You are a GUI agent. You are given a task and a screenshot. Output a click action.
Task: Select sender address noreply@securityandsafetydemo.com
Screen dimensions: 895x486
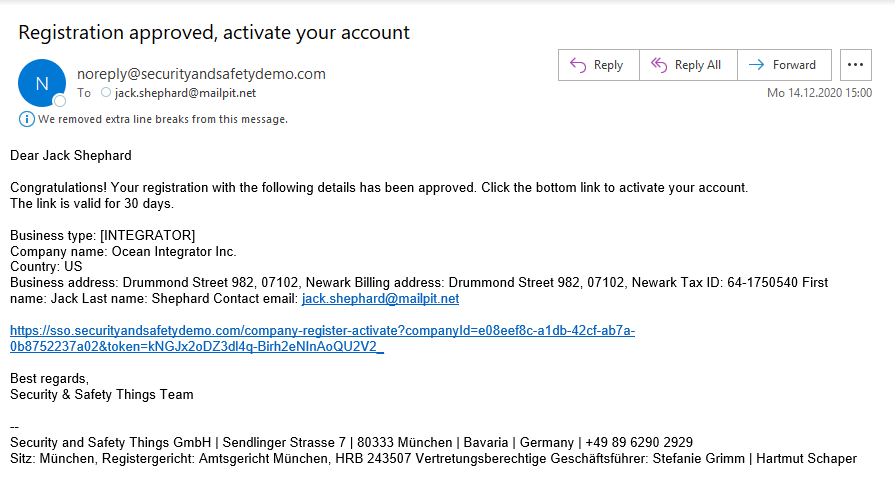pyautogui.click(x=201, y=74)
